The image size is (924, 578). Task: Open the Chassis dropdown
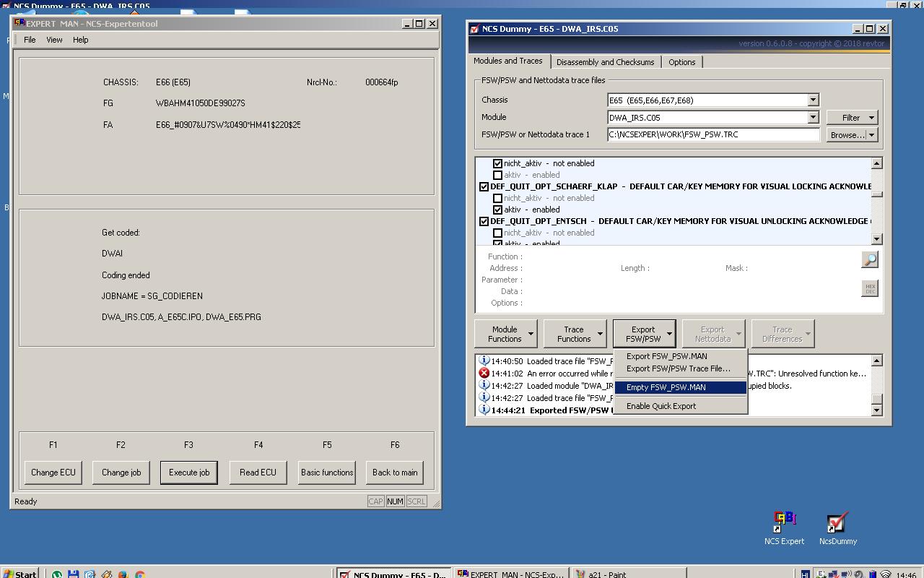click(813, 100)
